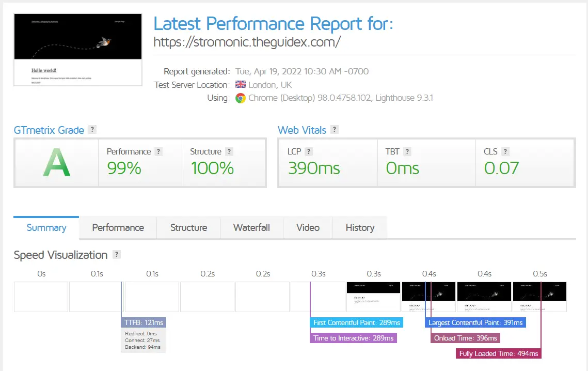Click the Largest Contentful Paint marker

[475, 322]
